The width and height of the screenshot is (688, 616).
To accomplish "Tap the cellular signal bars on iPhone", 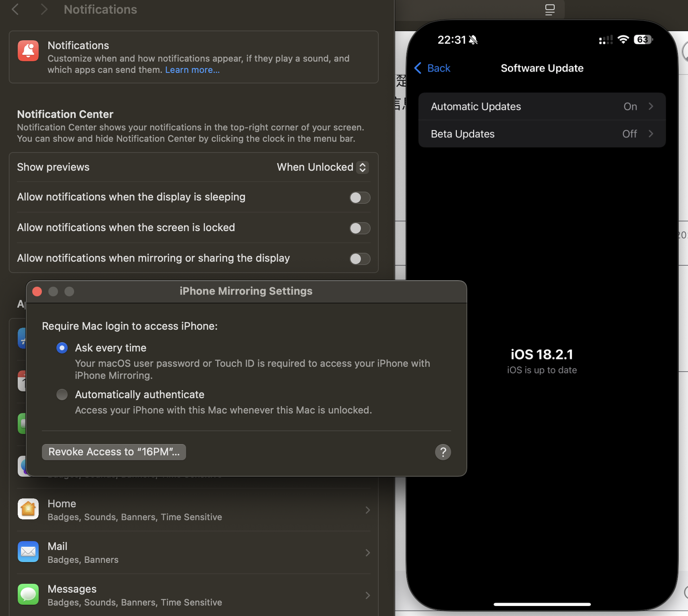I will [x=606, y=40].
